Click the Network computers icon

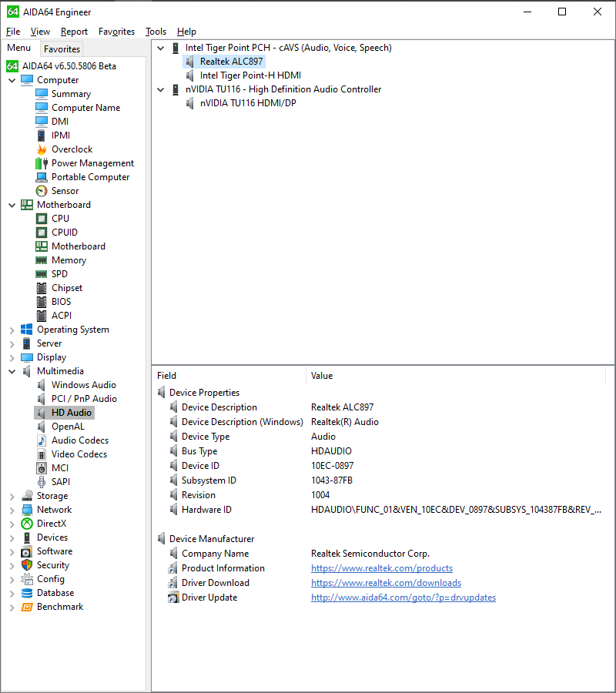coord(27,510)
